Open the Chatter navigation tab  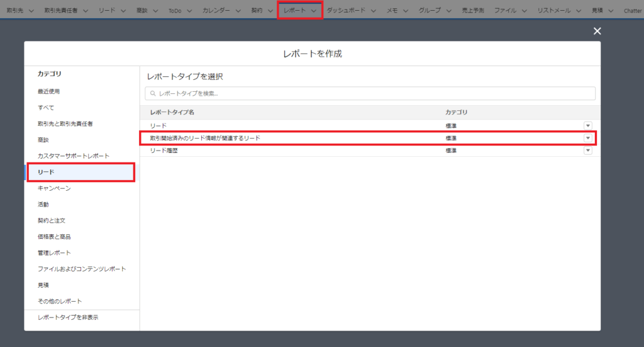pyautogui.click(x=633, y=11)
